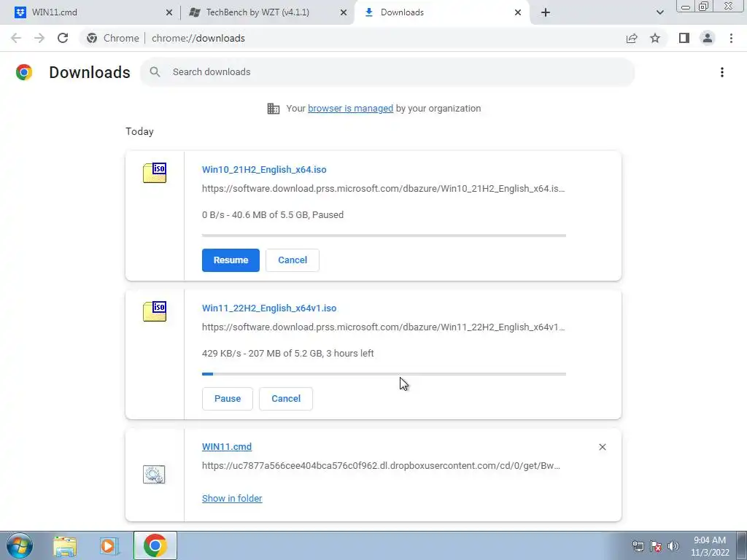The height and width of the screenshot is (560, 747).
Task: Open the Win10_21H2_English_x64.iso link
Action: tap(264, 169)
